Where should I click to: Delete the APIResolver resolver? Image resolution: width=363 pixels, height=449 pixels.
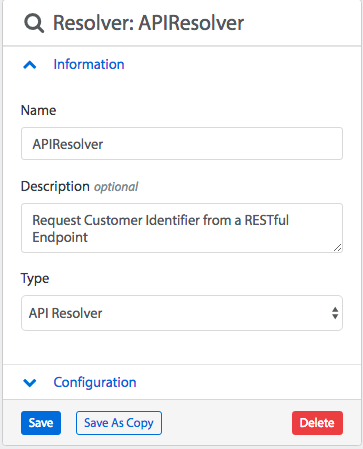(317, 423)
